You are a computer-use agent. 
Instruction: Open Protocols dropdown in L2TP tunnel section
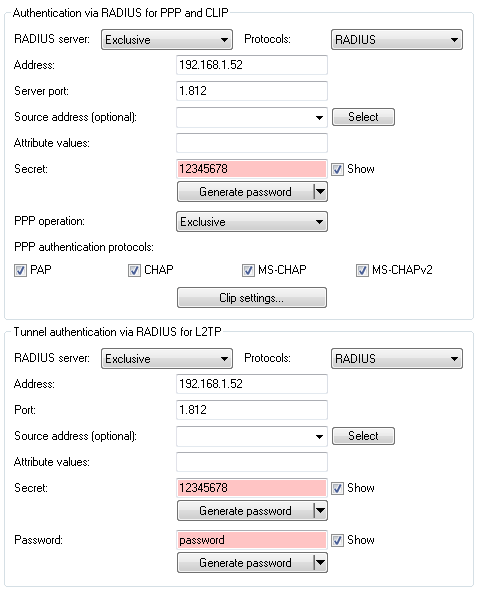pos(397,359)
